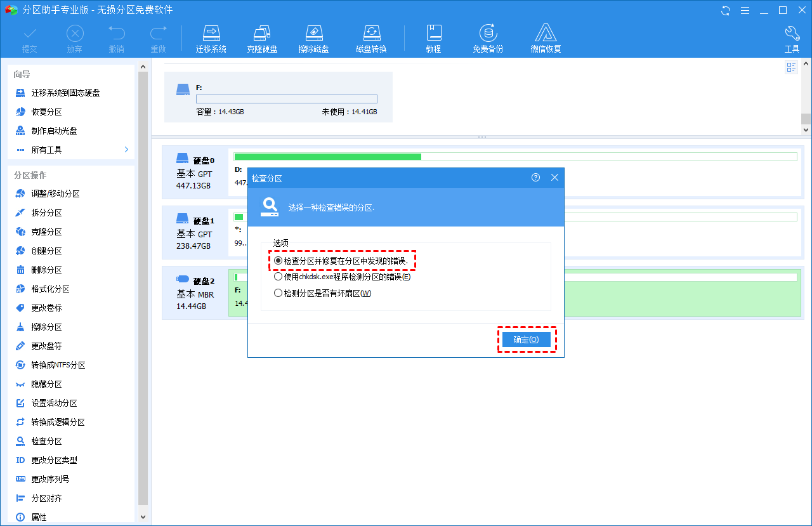Screen dimensions: 812x526
Task: Select 检查分区并修复在分区中发现的错误 radio option
Action: pos(278,261)
